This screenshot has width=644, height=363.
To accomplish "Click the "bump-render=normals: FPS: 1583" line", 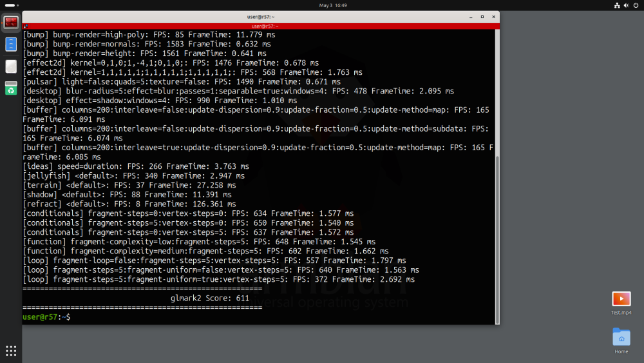I will tap(147, 44).
